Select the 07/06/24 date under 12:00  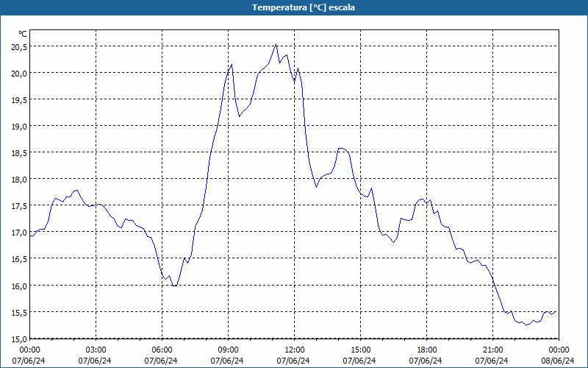293,361
